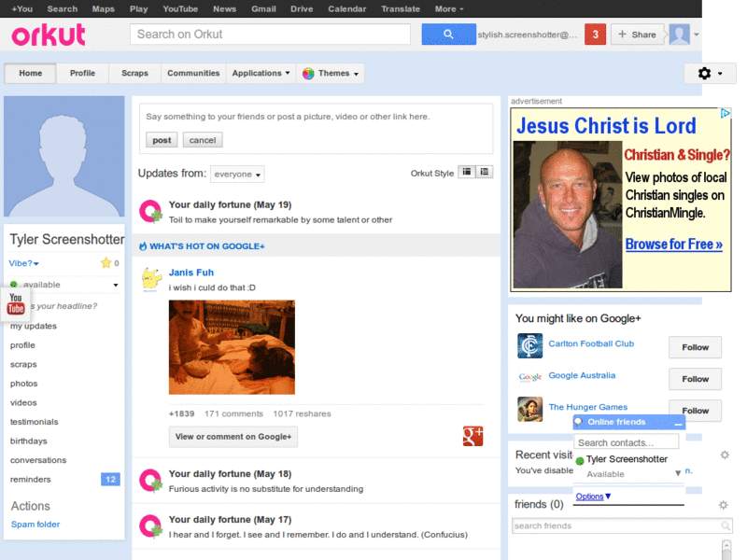Click the May 18 fortune clover icon
Image resolution: width=747 pixels, height=560 pixels.
pyautogui.click(x=150, y=481)
